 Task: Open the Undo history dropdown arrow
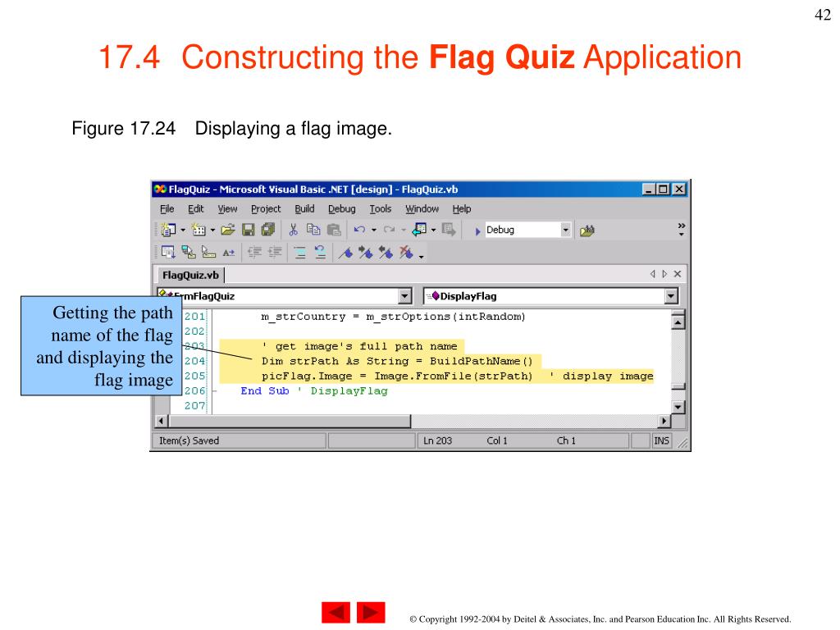[374, 231]
